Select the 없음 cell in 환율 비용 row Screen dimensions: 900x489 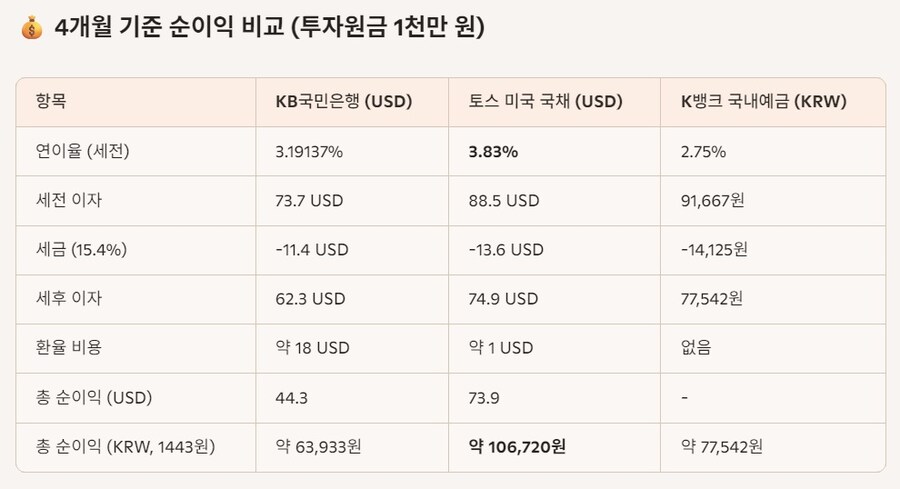click(x=696, y=348)
